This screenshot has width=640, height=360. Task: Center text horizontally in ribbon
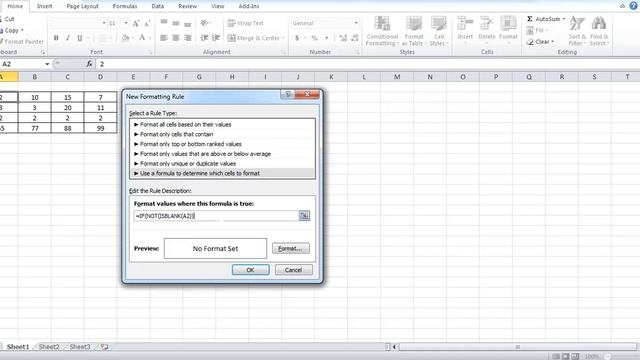176,38
